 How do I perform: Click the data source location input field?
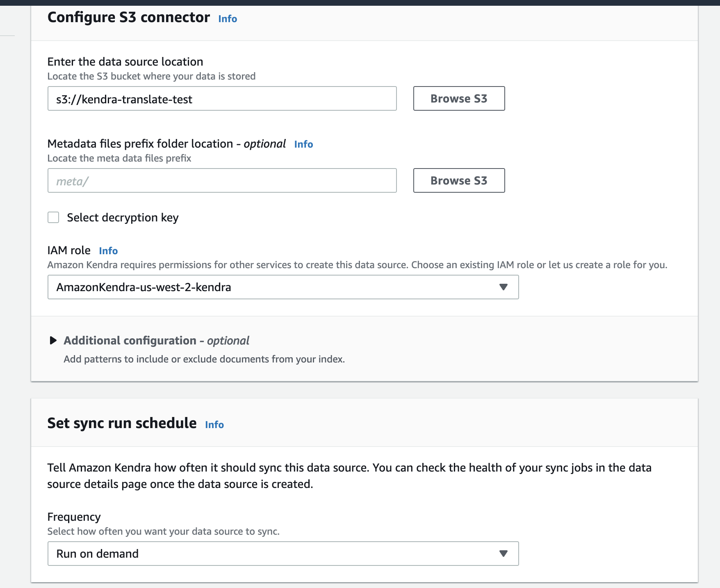pyautogui.click(x=222, y=99)
